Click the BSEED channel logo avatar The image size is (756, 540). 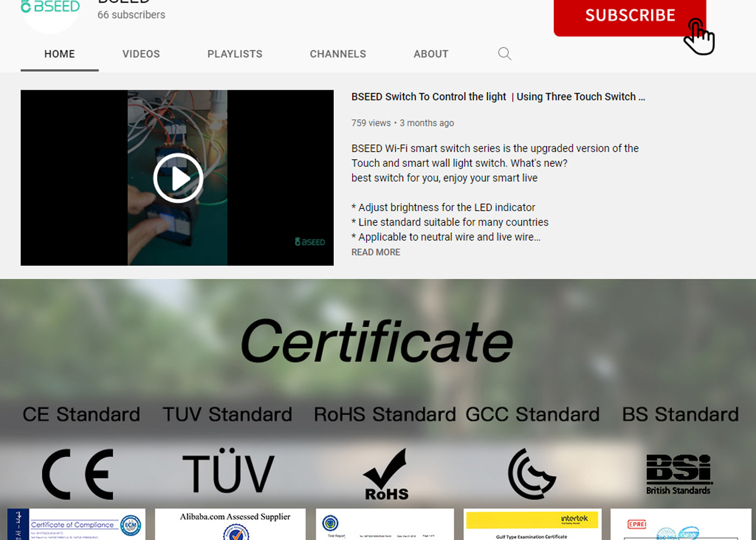(x=50, y=13)
